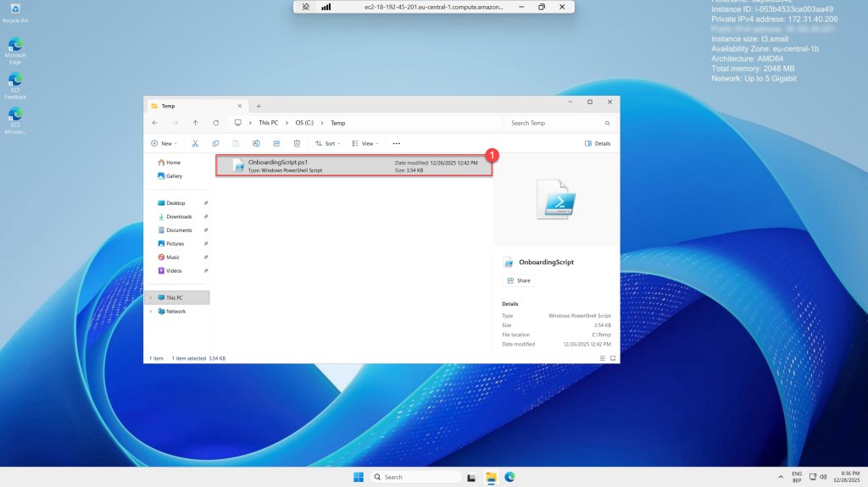Click the Share icon in toolbar

[276, 144]
